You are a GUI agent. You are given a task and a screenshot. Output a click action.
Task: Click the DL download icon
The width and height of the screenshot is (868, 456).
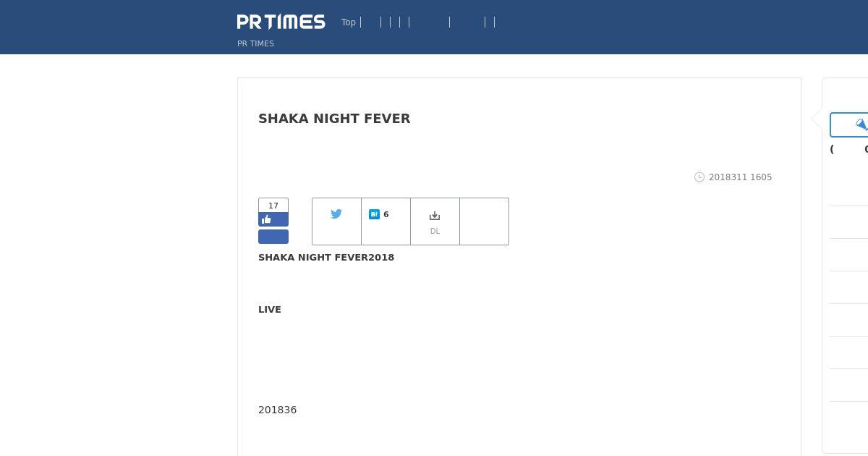pos(435,216)
